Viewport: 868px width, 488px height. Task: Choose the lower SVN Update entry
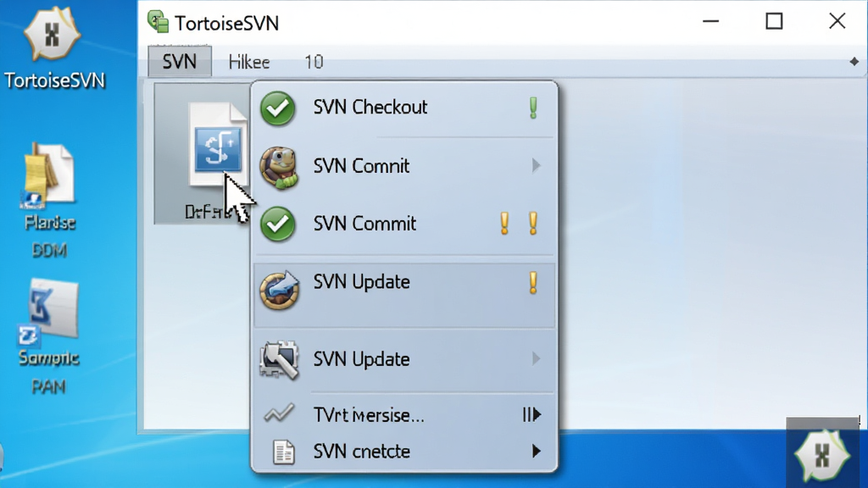click(404, 359)
